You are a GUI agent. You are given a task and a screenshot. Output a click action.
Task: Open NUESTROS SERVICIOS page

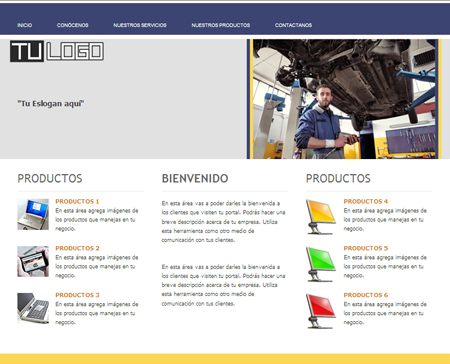[140, 25]
